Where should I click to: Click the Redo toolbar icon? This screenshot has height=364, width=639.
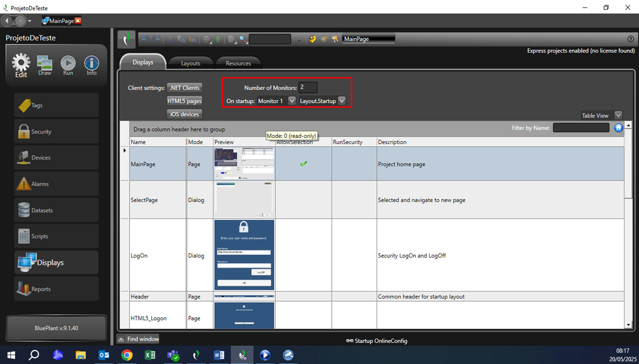pyautogui.click(x=156, y=39)
